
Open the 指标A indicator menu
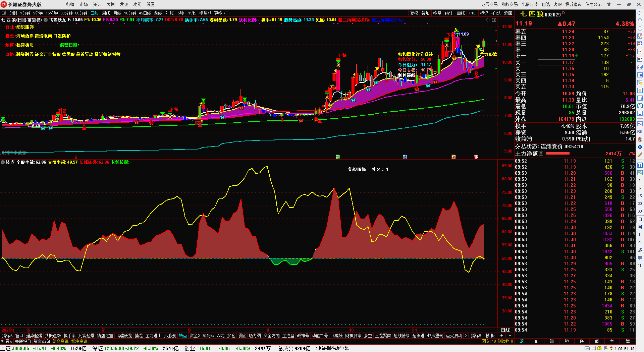click(x=7, y=336)
